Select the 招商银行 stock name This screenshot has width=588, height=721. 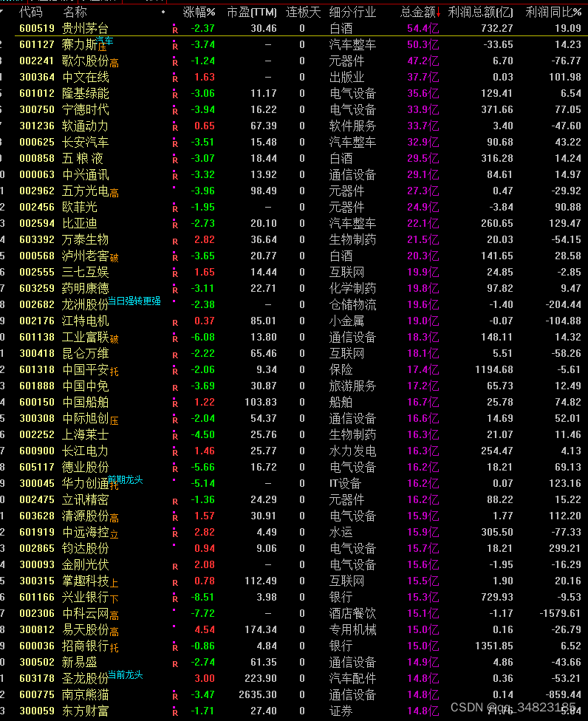point(85,646)
